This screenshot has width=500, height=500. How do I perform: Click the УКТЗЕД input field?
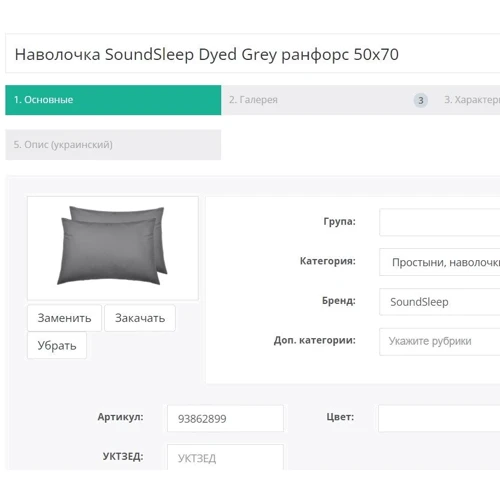tap(225, 457)
